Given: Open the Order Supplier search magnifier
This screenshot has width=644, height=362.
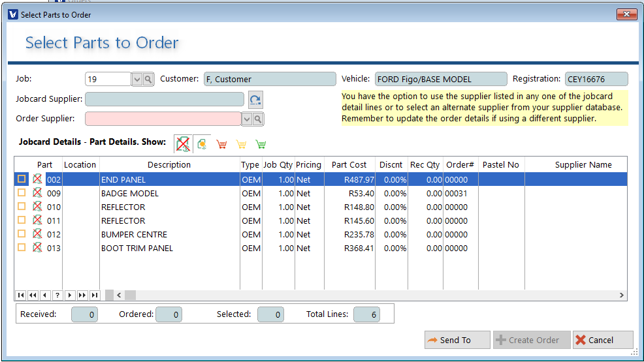Looking at the screenshot, I should pyautogui.click(x=258, y=119).
